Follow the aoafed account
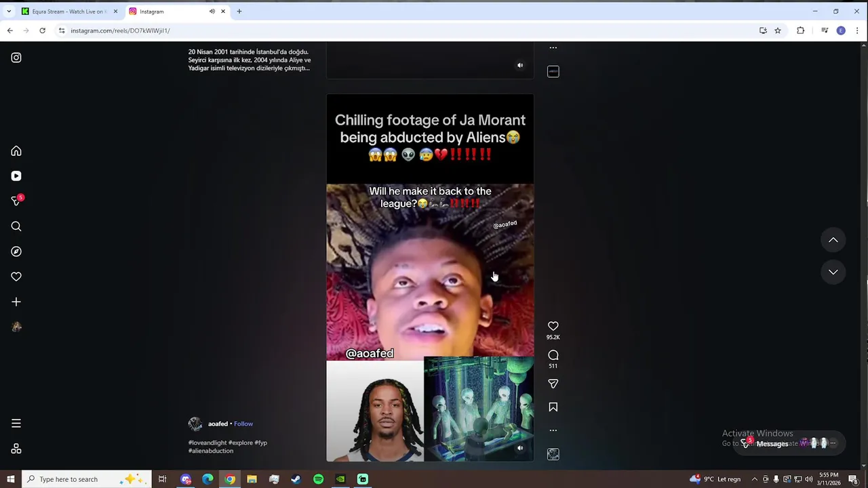Image resolution: width=868 pixels, height=488 pixels. coord(243,424)
